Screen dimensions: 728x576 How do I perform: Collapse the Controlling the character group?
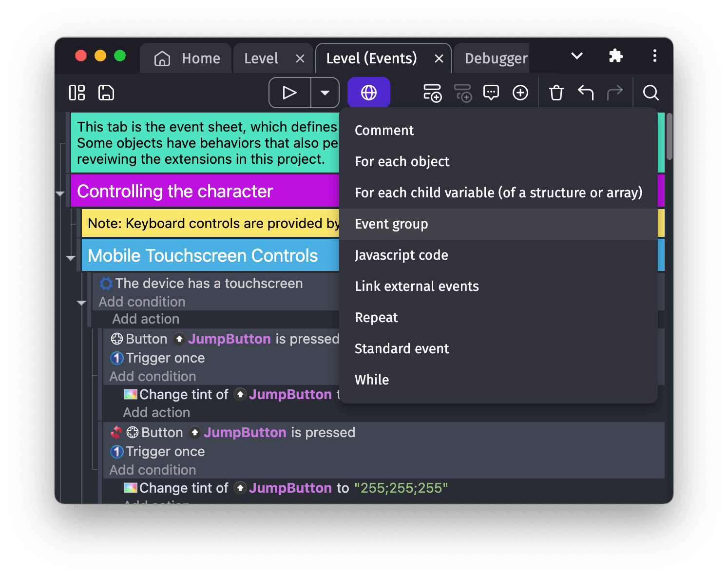(60, 194)
